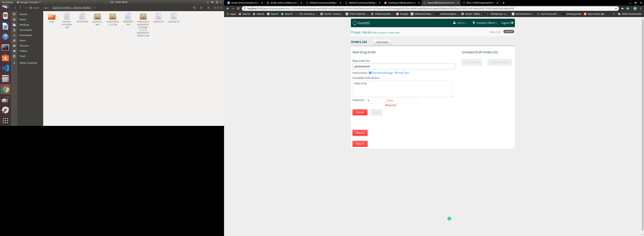The image size is (644, 236).
Task: Open the mitmproxy bookmark
Action: coord(497,14)
